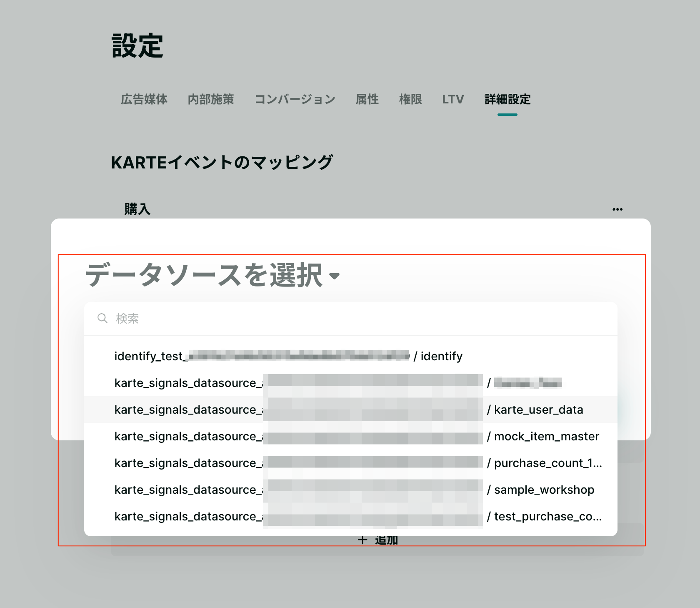Toggle the データソースを選択 dropdown arrow
The height and width of the screenshot is (608, 700).
(334, 276)
